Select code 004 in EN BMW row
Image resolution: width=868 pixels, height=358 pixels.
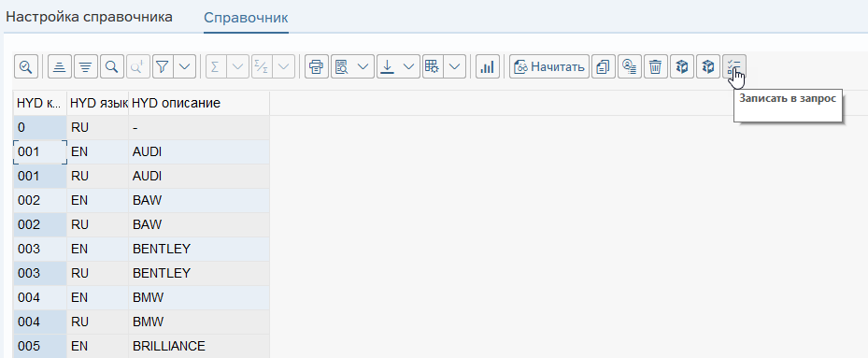pos(40,298)
